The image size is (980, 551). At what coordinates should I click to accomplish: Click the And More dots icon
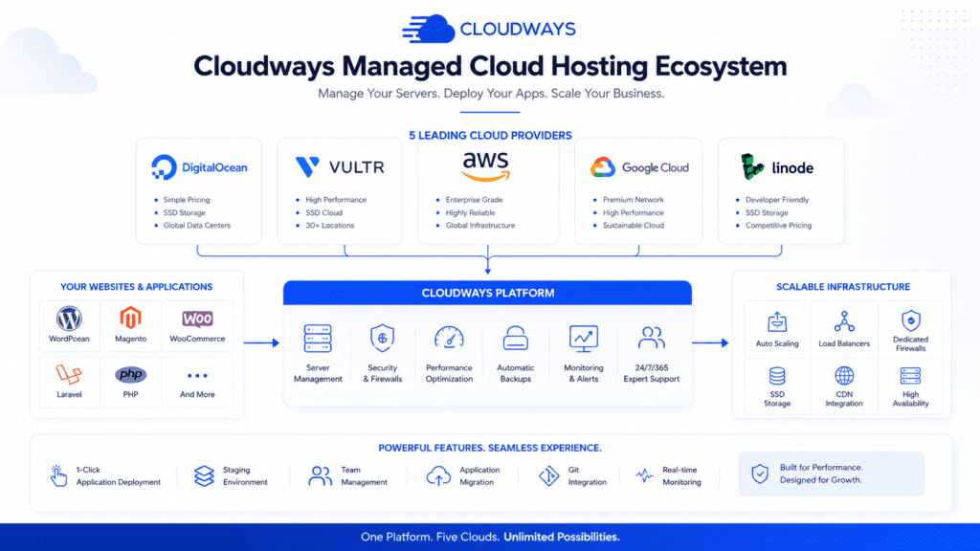pos(197,375)
